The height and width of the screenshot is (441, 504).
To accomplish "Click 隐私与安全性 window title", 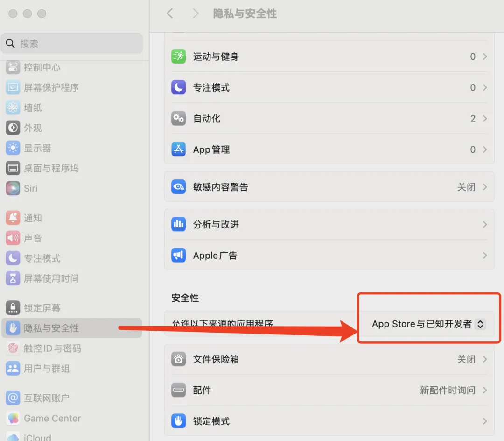I will pyautogui.click(x=245, y=14).
